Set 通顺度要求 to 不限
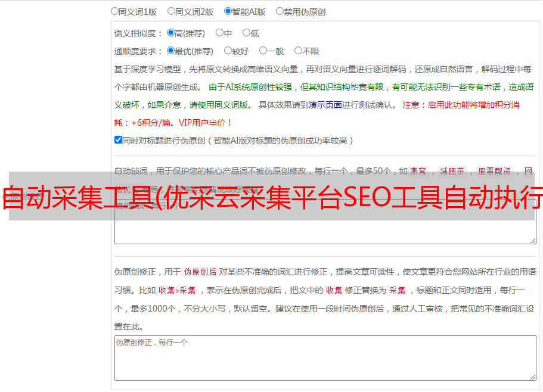Viewport: 543px width, 392px height. 298,51
